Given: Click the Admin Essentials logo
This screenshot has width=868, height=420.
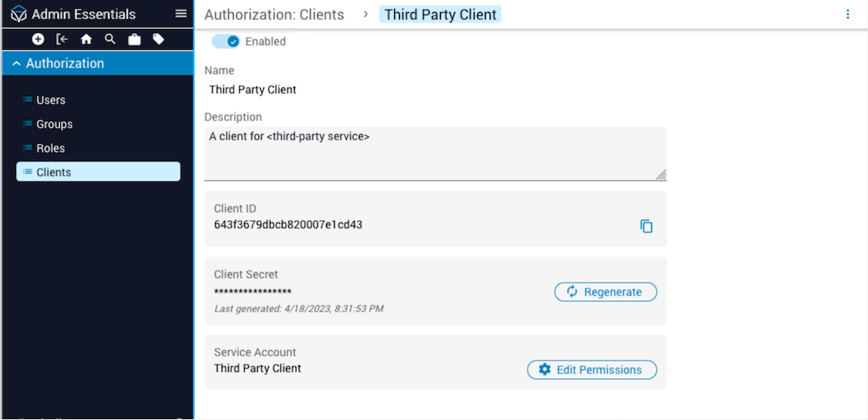Looking at the screenshot, I should click(18, 14).
